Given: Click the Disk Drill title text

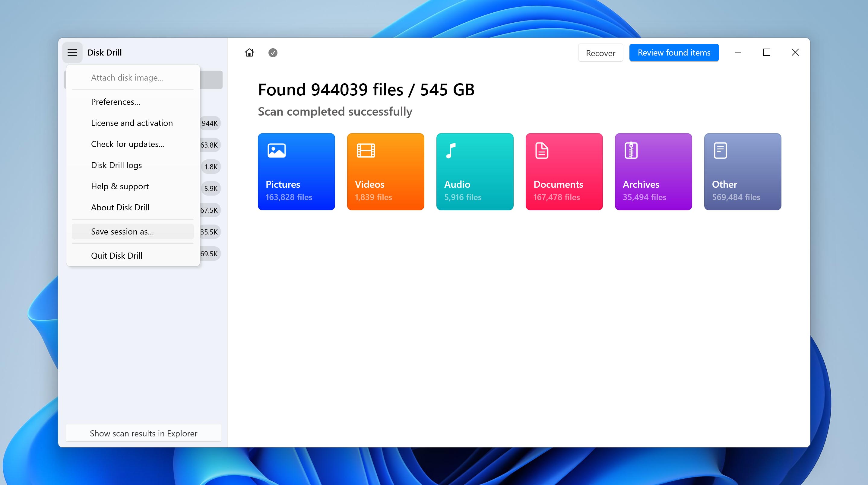Looking at the screenshot, I should coord(104,53).
